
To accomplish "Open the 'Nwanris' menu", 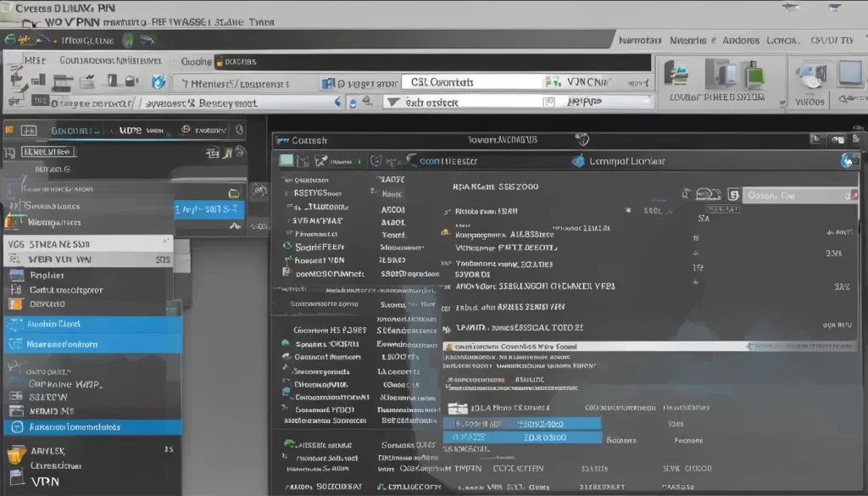I will pos(688,41).
